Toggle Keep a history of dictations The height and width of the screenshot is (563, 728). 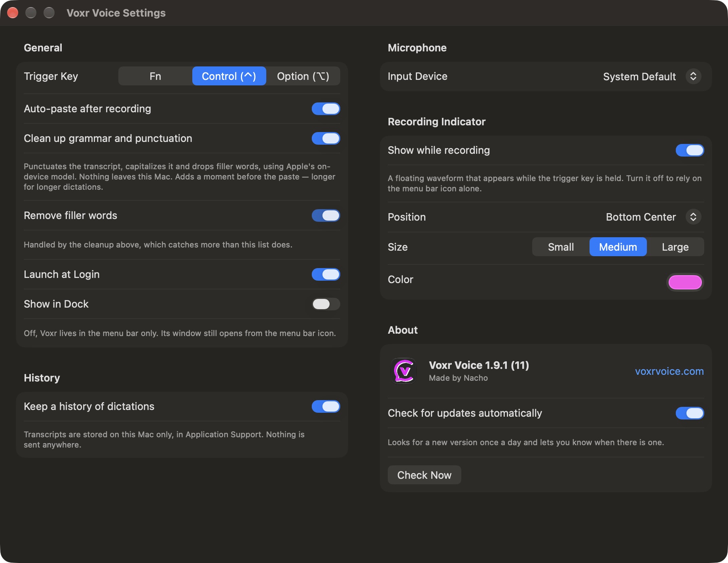[x=326, y=406]
